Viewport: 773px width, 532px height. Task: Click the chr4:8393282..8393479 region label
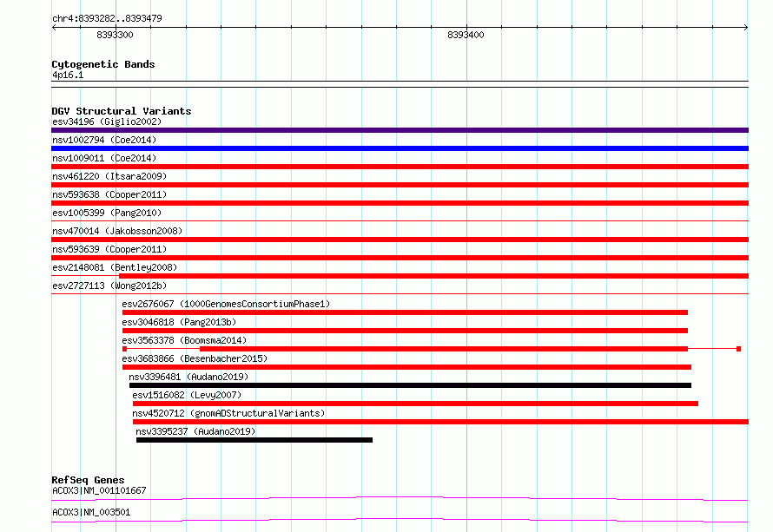click(107, 18)
